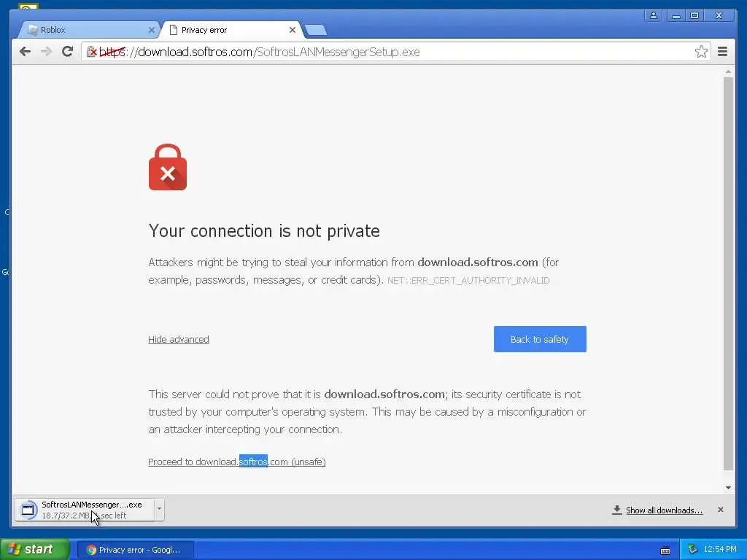This screenshot has height=560, width=747.
Task: Open the Chrome hamburger menu
Action: point(722,52)
